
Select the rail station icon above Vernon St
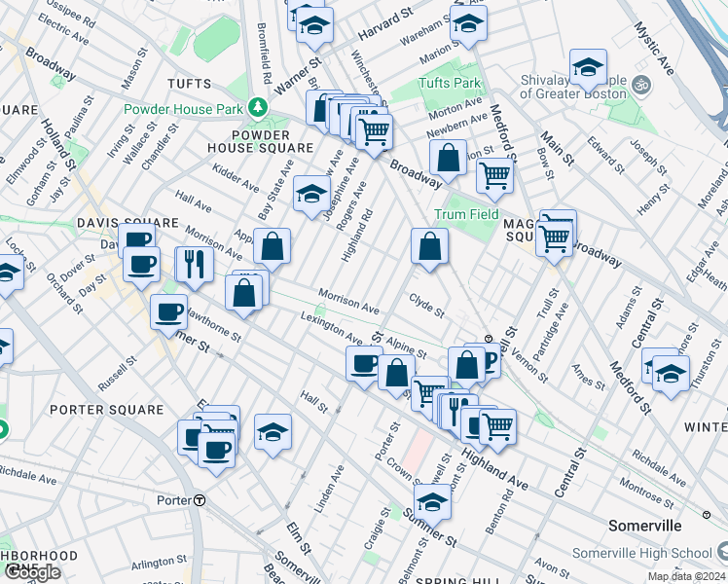click(488, 339)
